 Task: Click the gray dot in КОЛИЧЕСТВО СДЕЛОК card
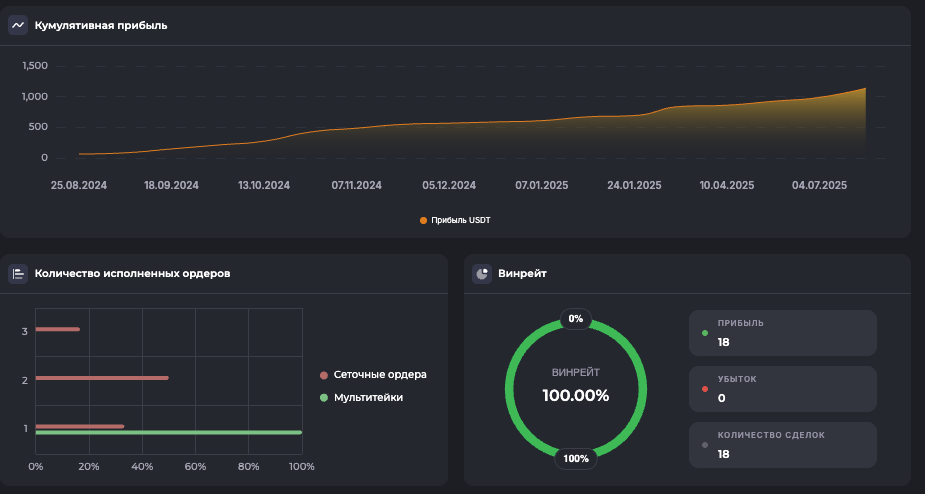(x=705, y=445)
